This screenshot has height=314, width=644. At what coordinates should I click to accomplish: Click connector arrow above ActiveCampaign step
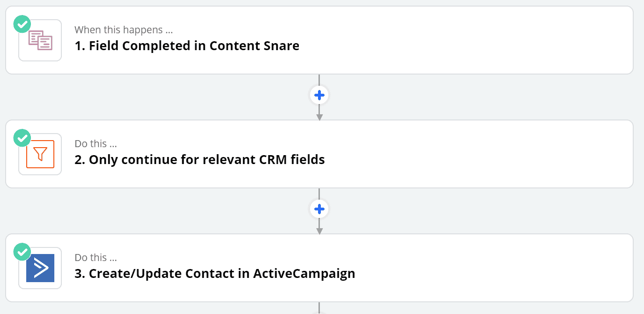click(x=319, y=227)
